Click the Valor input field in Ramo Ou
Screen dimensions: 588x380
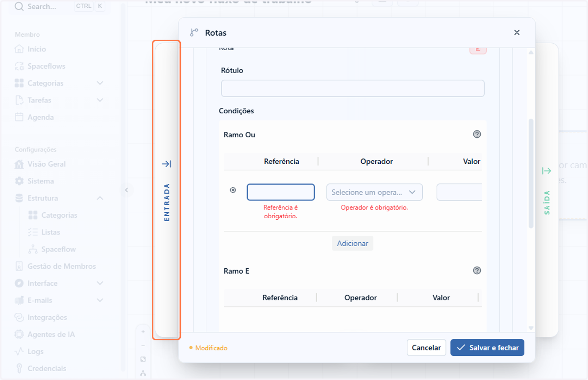coord(459,192)
